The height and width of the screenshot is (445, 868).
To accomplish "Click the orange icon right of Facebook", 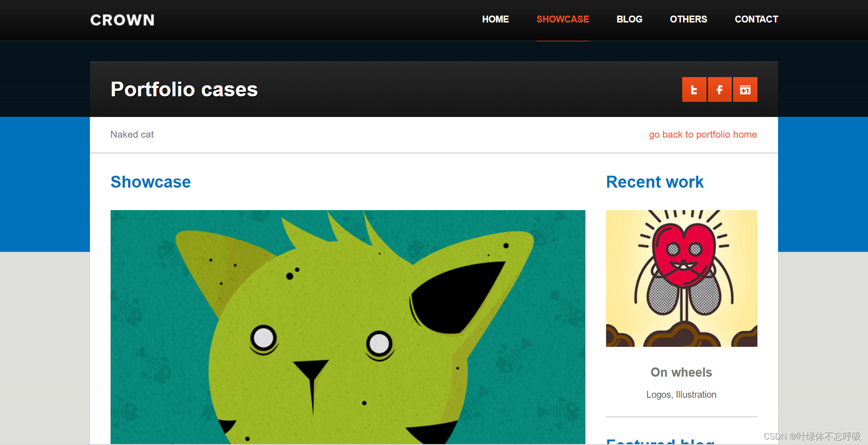I will (x=745, y=89).
